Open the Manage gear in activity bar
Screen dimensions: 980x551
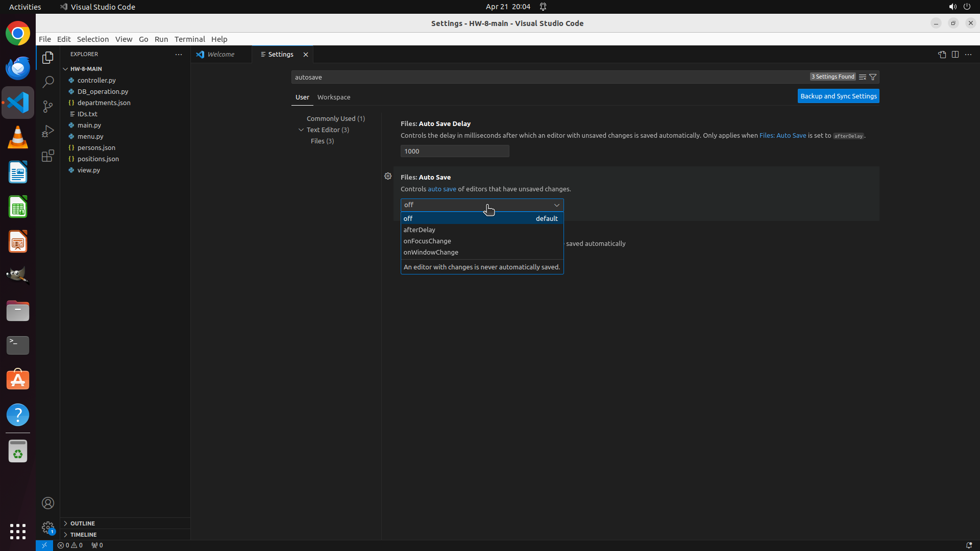pyautogui.click(x=48, y=528)
